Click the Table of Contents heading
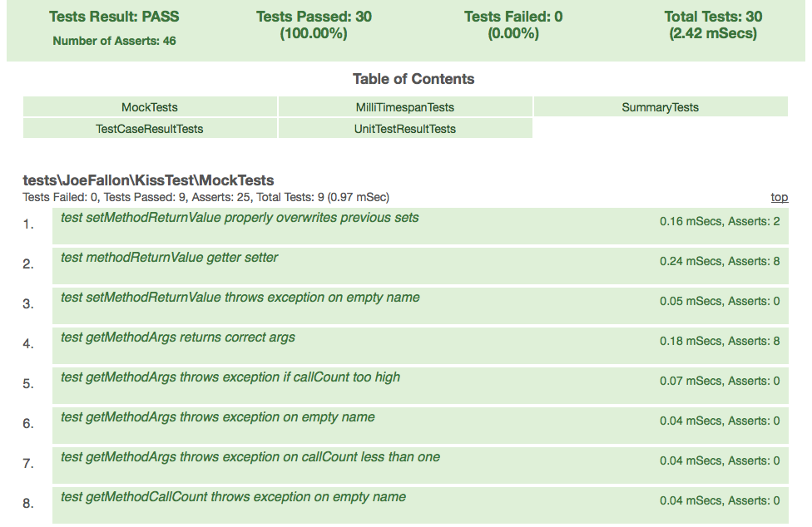Image resolution: width=812 pixels, height=527 pixels. click(413, 79)
